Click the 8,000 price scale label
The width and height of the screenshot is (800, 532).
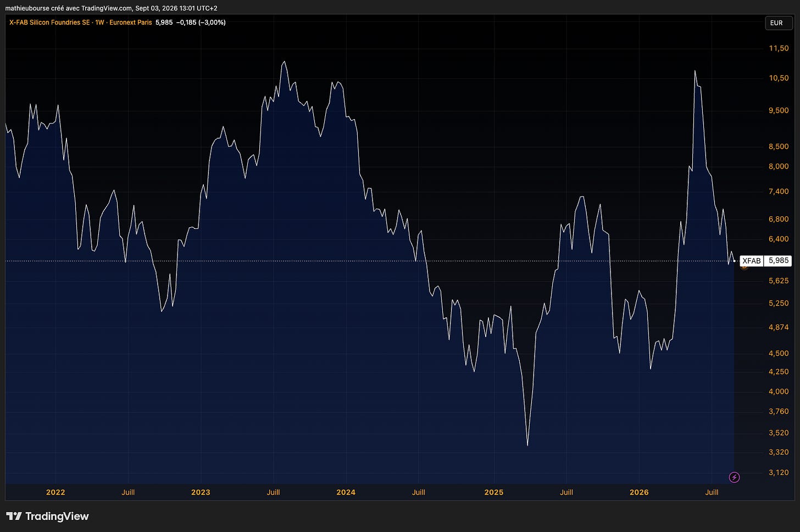[779, 166]
